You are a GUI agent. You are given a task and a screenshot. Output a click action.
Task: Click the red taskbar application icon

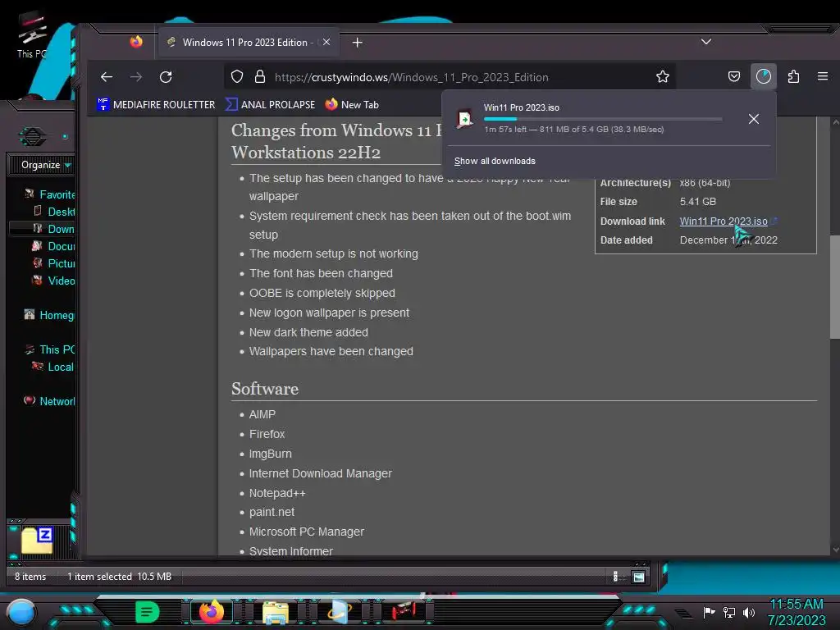[404, 611]
